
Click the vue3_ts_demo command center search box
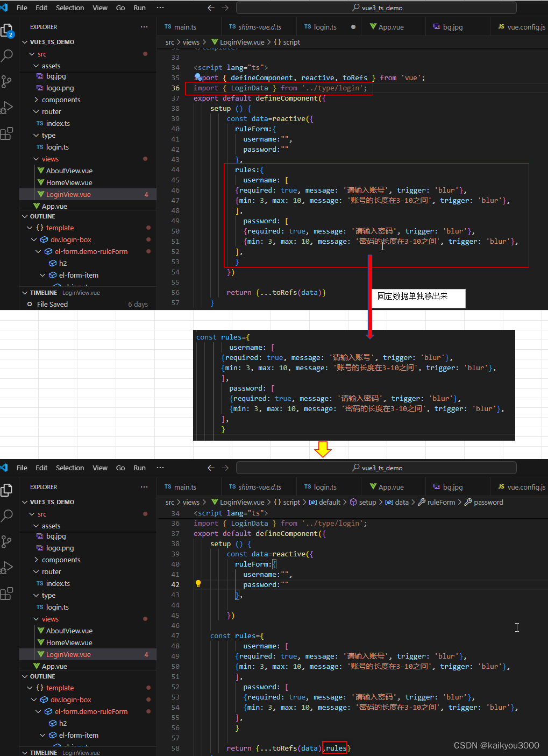(x=376, y=8)
